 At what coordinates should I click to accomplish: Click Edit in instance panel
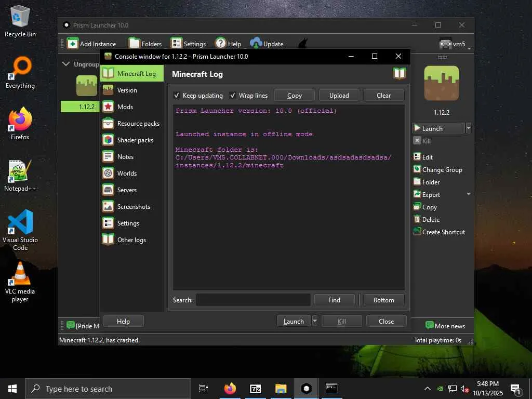(x=423, y=157)
